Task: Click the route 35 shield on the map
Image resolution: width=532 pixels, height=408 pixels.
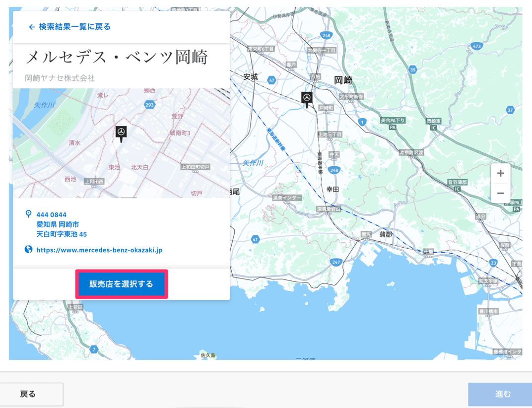Action: [x=412, y=70]
